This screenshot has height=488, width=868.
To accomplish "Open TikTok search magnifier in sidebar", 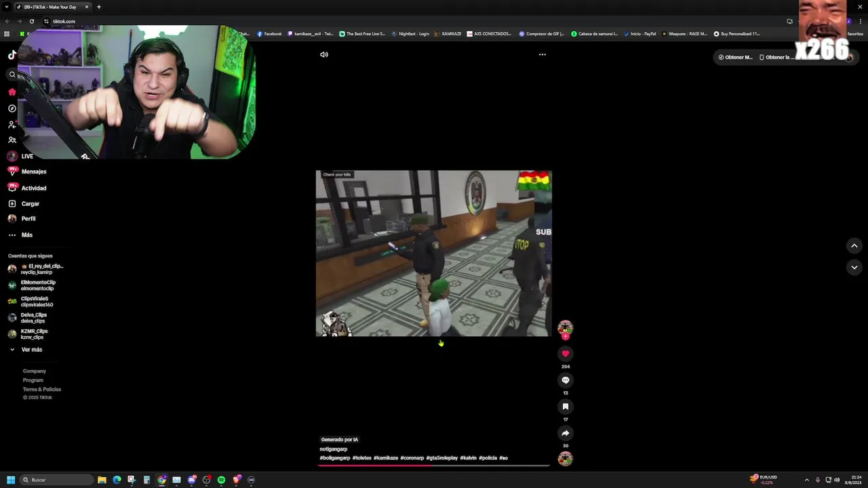I will (12, 75).
